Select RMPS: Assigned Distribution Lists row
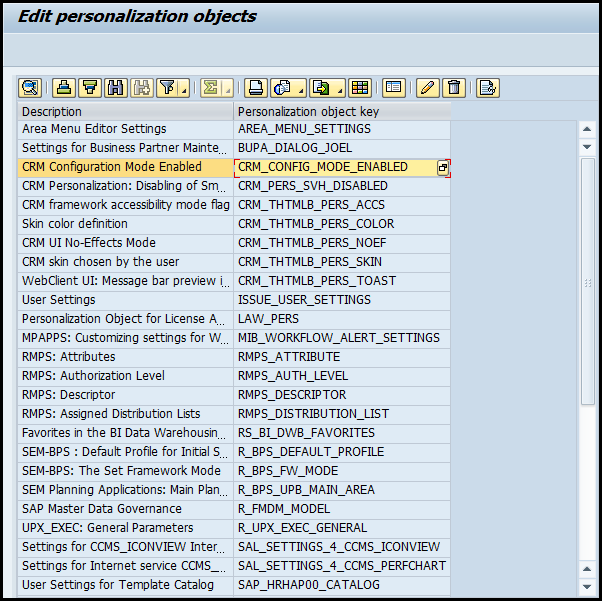The height and width of the screenshot is (601, 602). point(126,414)
